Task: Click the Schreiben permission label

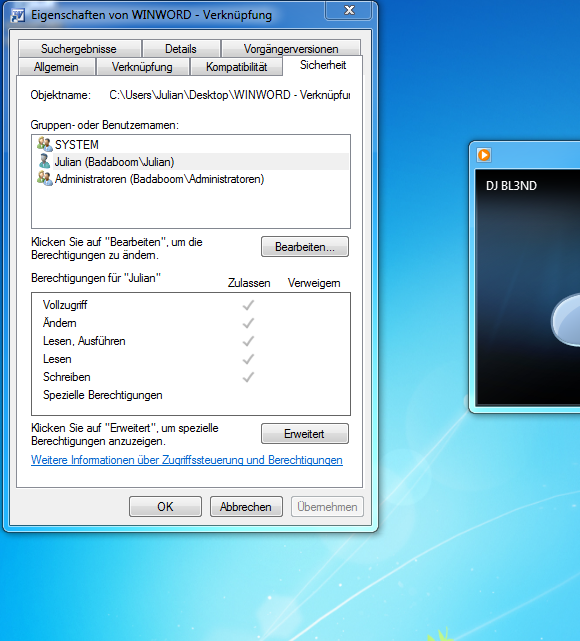Action: pos(67,377)
